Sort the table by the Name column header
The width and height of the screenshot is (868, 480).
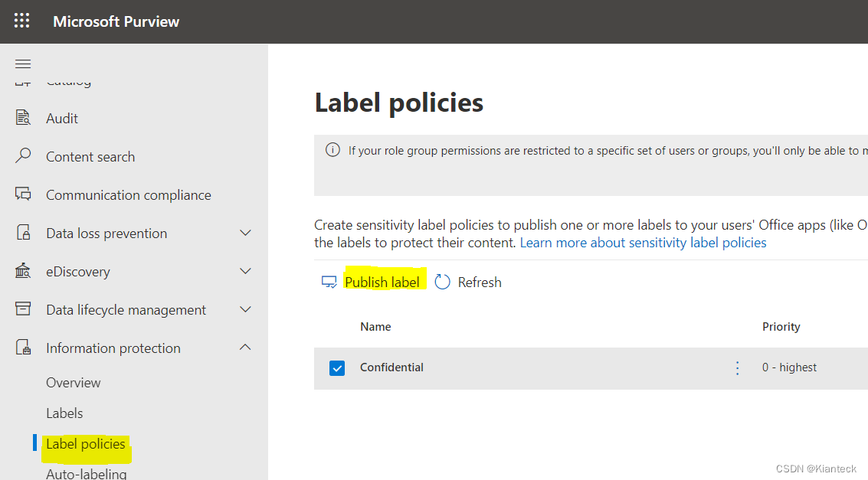tap(375, 327)
